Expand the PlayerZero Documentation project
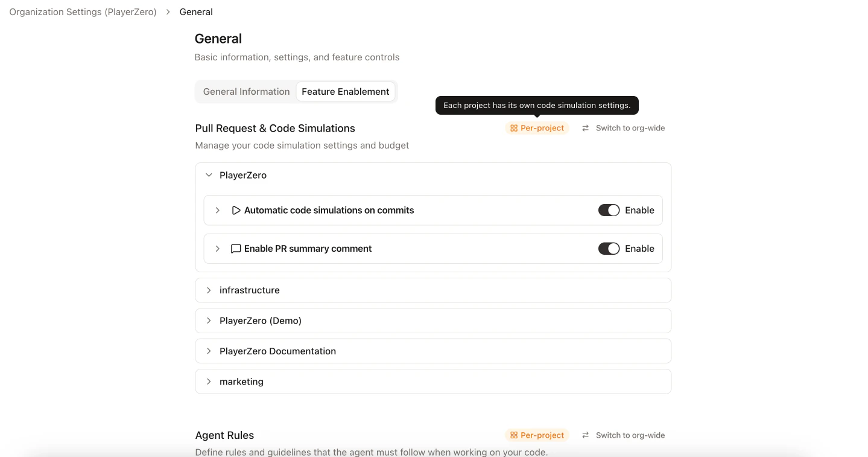The height and width of the screenshot is (457, 868). coord(209,351)
